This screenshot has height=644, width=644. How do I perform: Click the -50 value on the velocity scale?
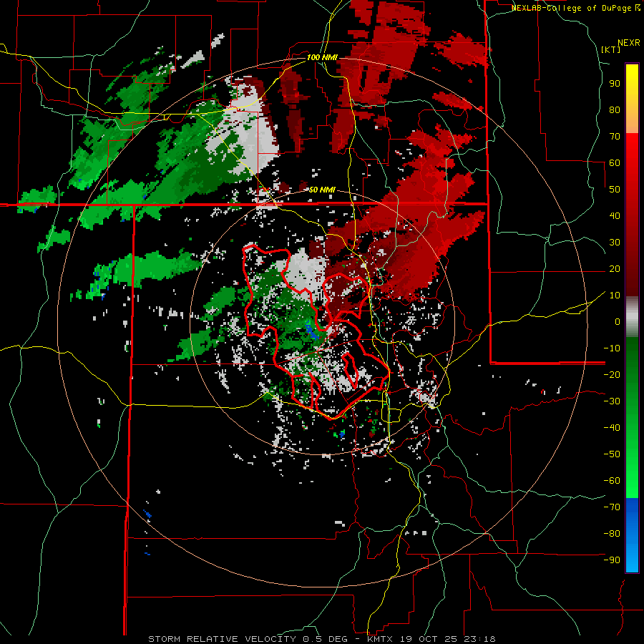click(612, 454)
